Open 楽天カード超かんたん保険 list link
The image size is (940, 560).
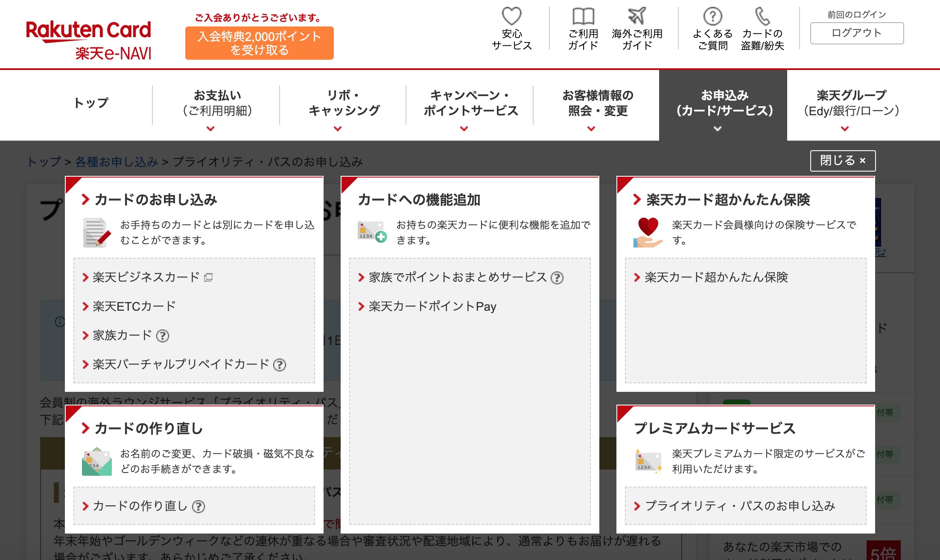coord(716,277)
